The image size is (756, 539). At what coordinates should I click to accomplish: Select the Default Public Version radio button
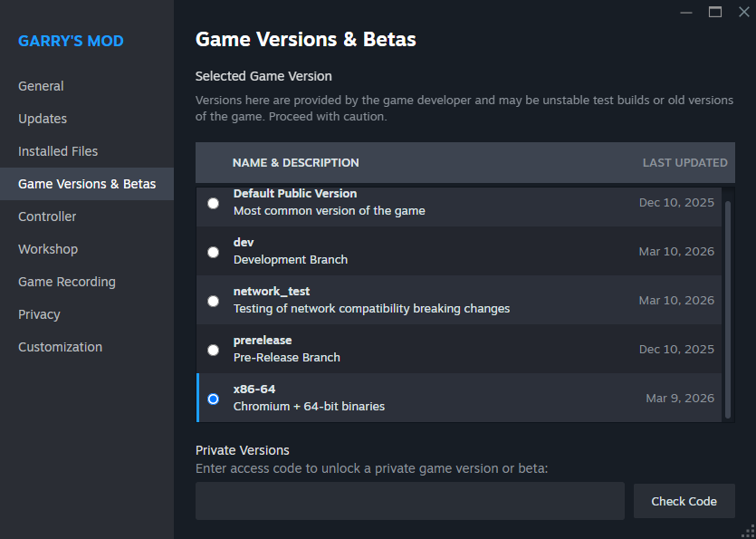click(213, 203)
